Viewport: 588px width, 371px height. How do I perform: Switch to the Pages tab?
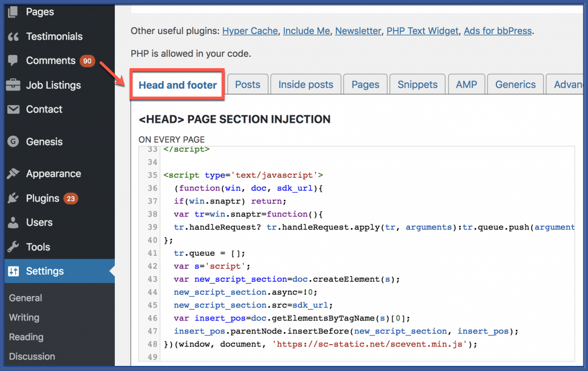(365, 84)
